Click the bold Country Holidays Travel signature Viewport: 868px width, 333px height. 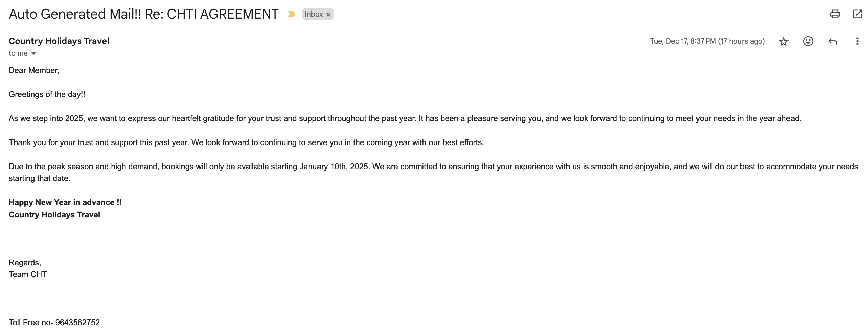(x=54, y=215)
